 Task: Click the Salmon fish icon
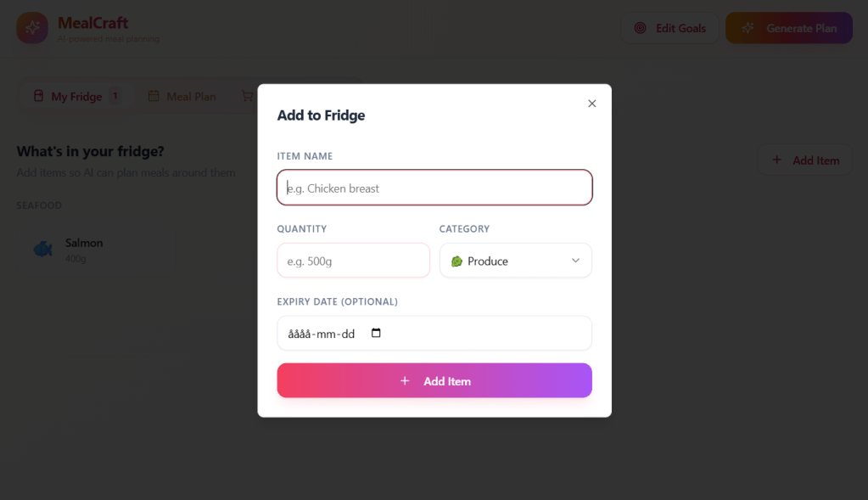[x=42, y=249]
